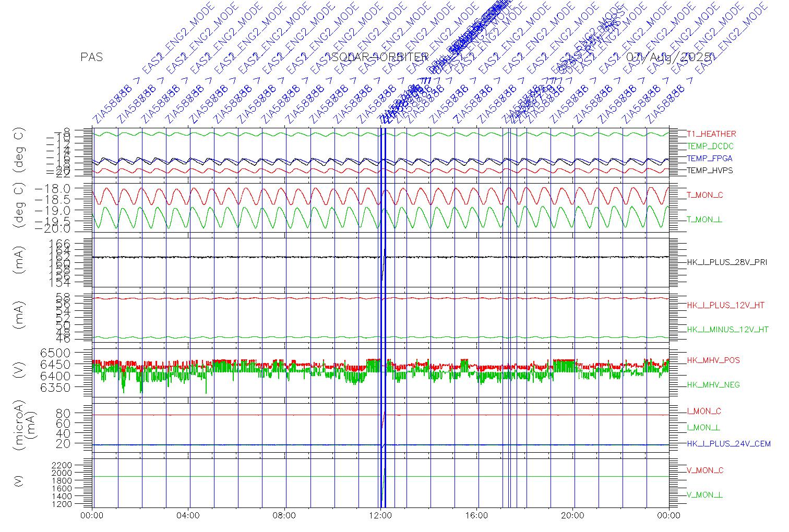Click the 12:00 time axis label
Screen dimensions: 789x532
click(380, 516)
